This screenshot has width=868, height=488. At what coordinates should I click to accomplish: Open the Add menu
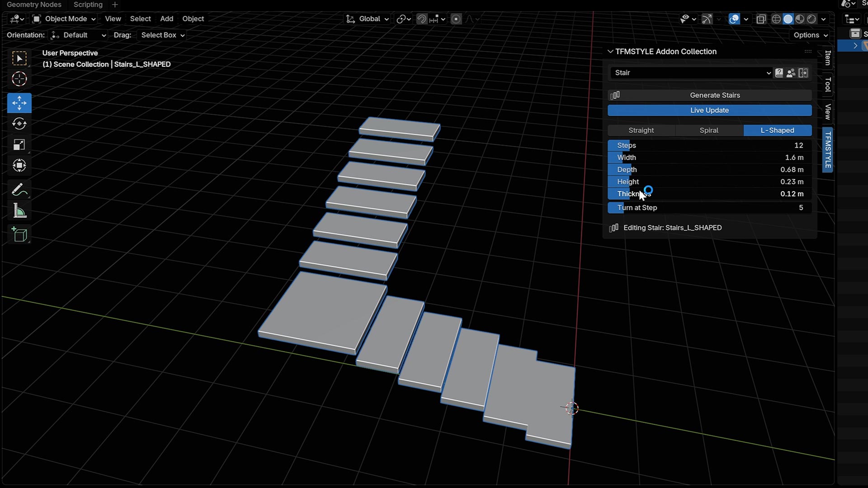[166, 19]
